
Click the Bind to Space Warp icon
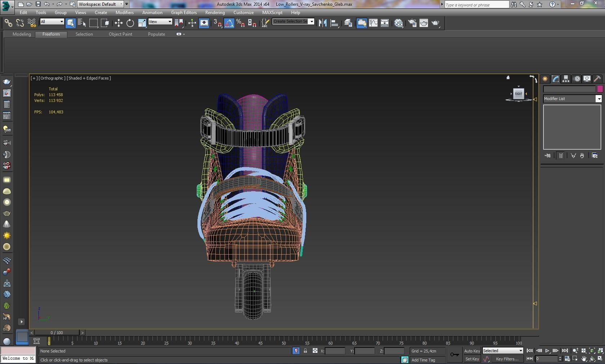click(x=32, y=23)
